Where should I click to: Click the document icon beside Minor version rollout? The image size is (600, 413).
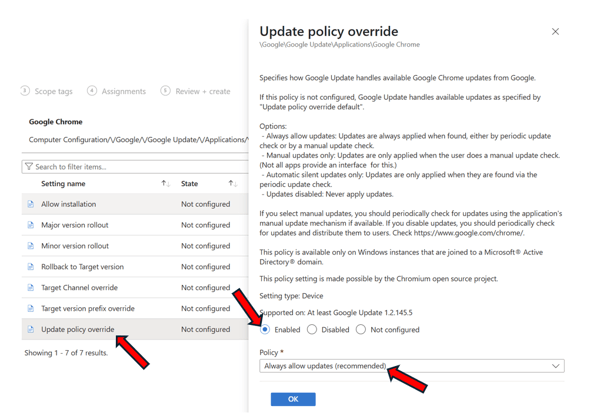[31, 246]
